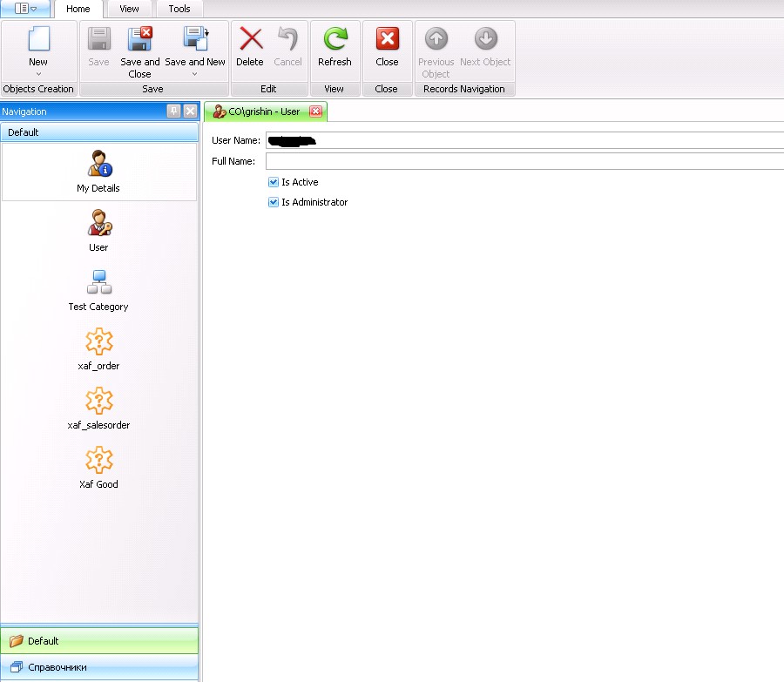
Task: Click the Refresh green arrow icon
Action: [x=335, y=39]
